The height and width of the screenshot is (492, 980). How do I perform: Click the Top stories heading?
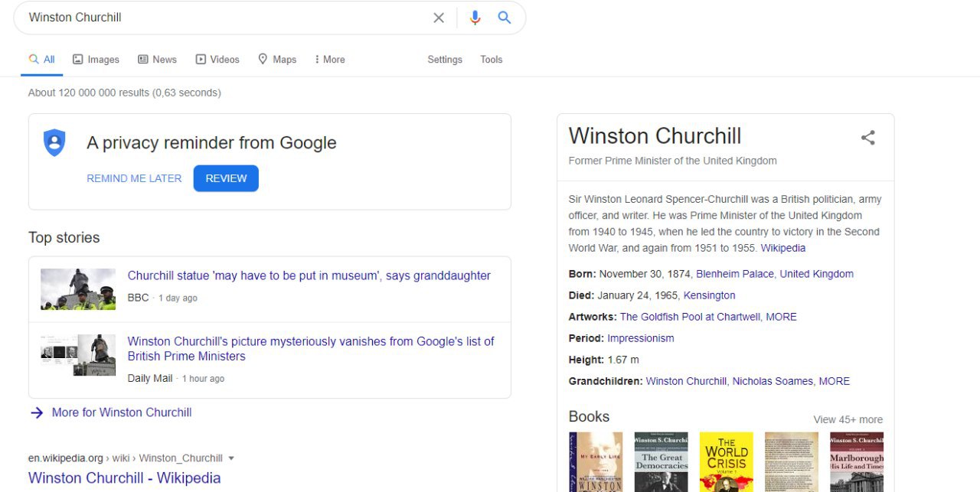coord(64,238)
